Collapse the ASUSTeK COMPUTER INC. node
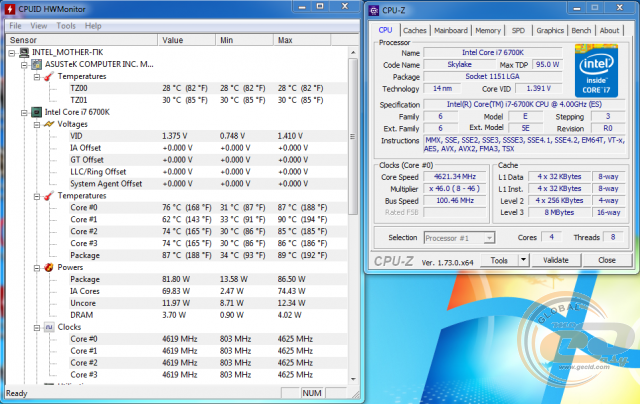 click(24, 64)
